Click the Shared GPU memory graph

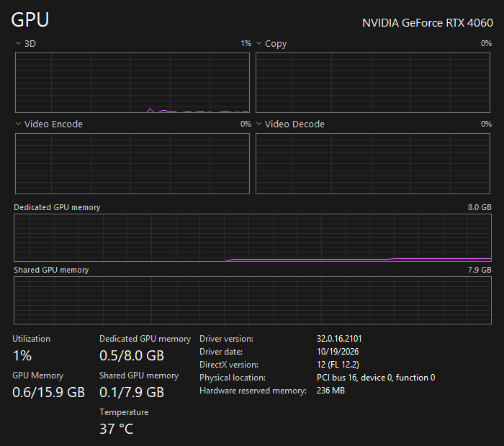click(253, 301)
